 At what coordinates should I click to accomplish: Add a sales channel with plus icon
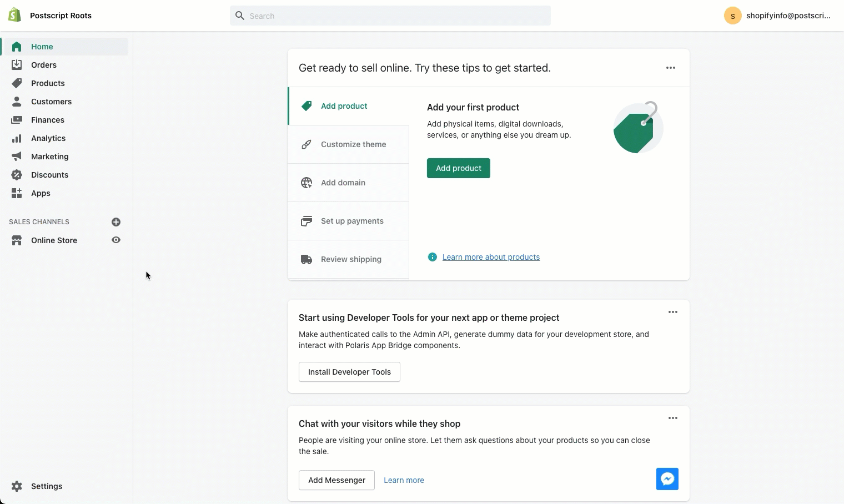116,222
